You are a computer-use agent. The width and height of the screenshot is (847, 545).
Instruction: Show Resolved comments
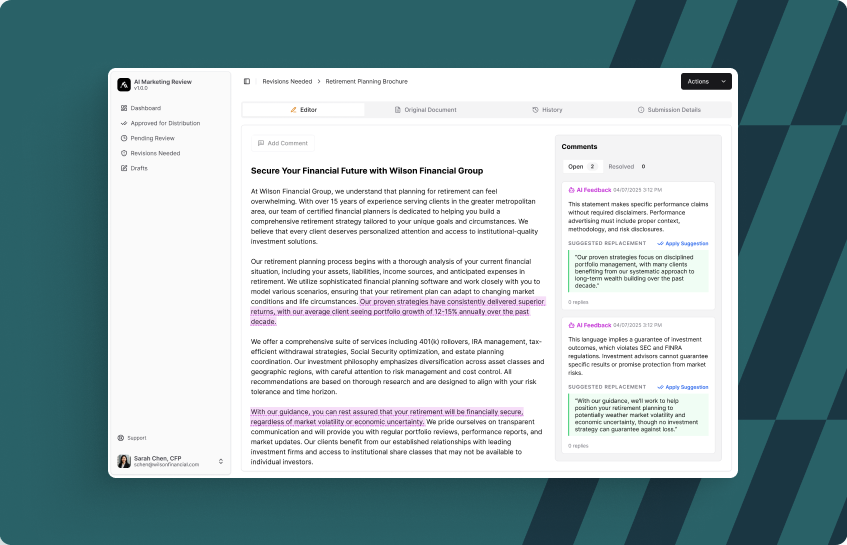[626, 167]
